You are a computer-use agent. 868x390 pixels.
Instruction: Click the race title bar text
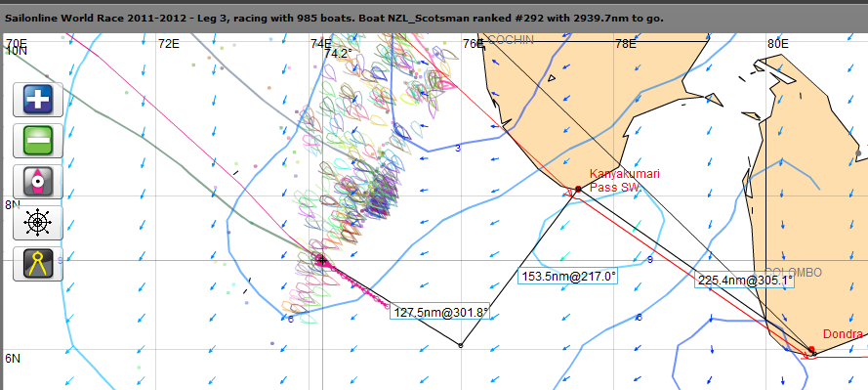click(334, 18)
